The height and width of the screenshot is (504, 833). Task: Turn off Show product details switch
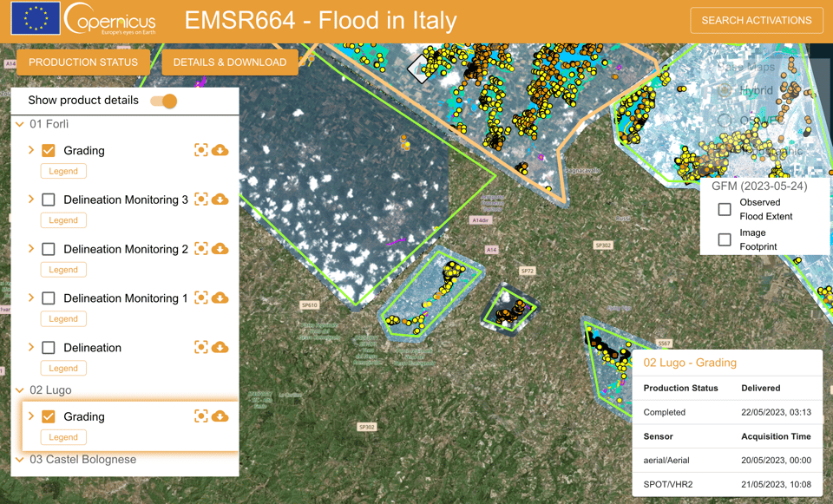(164, 101)
